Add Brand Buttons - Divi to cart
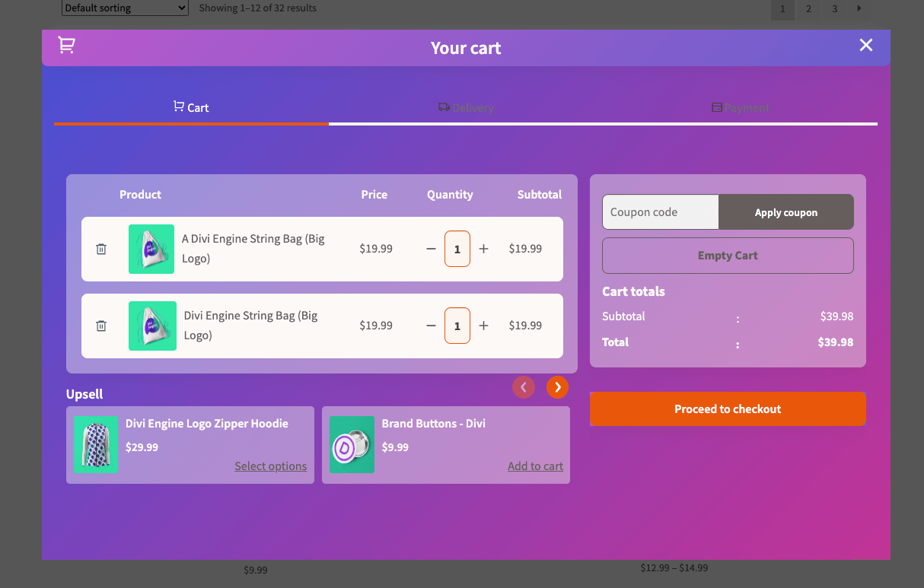The width and height of the screenshot is (924, 588). (x=535, y=466)
